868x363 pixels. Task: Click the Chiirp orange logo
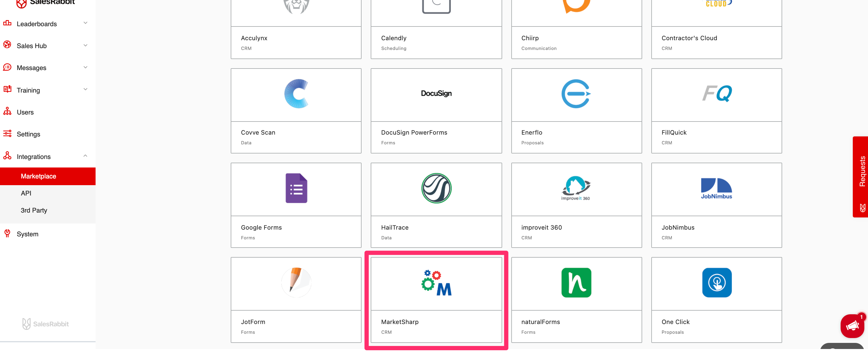click(576, 6)
